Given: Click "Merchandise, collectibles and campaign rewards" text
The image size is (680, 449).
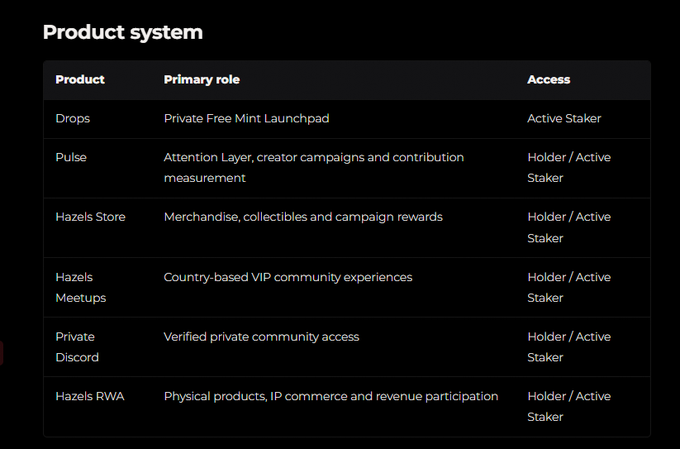Looking at the screenshot, I should click(303, 217).
